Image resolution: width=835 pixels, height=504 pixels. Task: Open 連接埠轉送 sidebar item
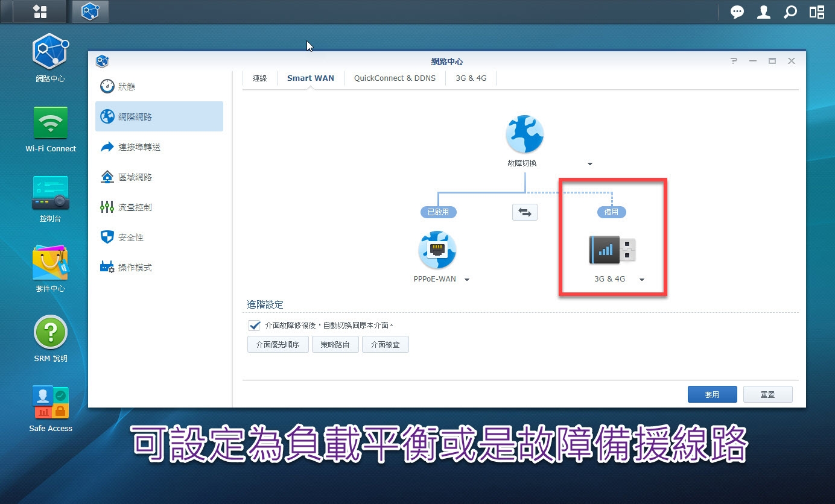coord(159,146)
